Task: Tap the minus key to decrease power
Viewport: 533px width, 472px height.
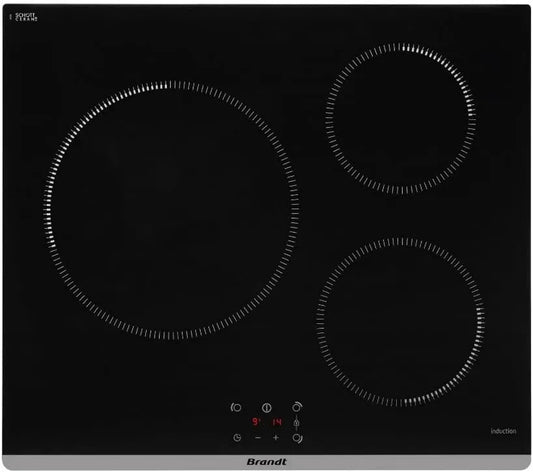Action: point(258,437)
